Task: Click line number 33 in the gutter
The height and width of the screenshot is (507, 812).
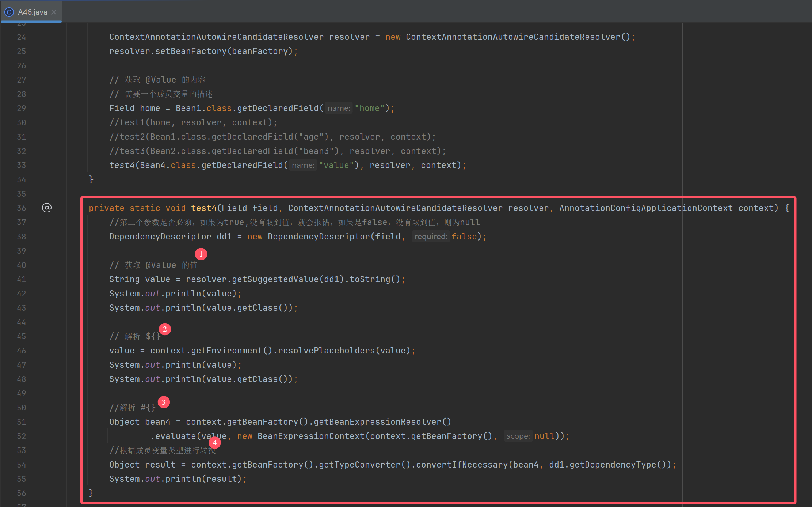Action: [x=22, y=165]
